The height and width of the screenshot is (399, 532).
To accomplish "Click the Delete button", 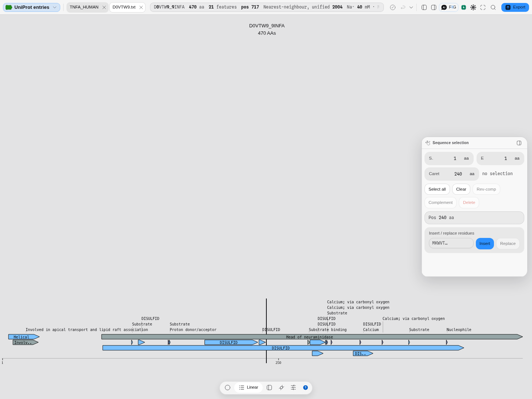I will pyautogui.click(x=469, y=202).
